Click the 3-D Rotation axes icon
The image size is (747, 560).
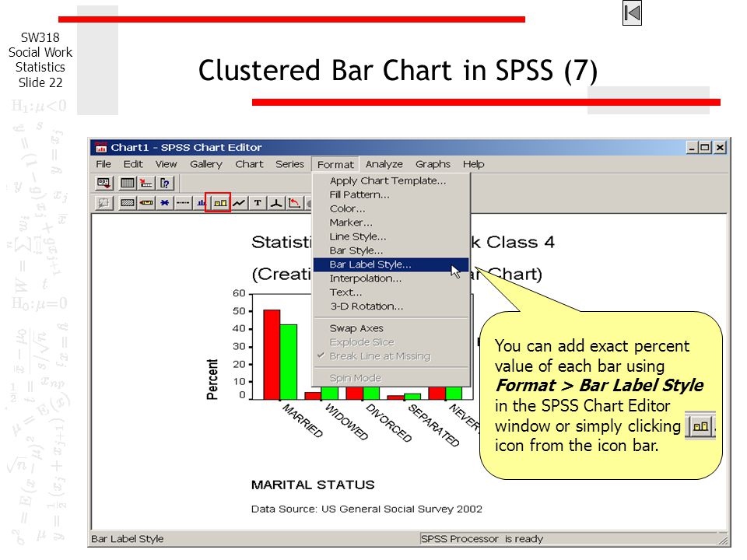click(x=276, y=203)
